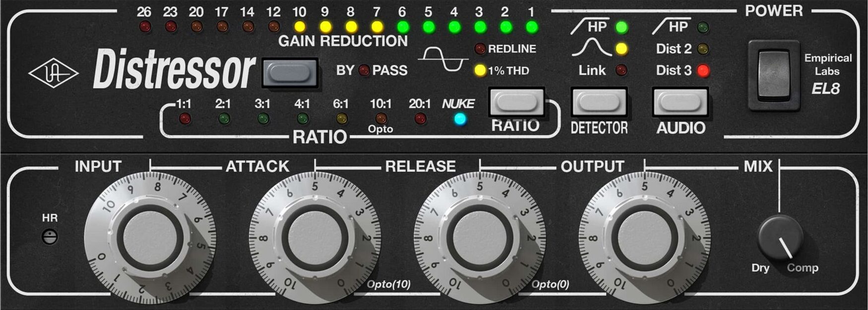Click the GAIN REDUCTION label
868x310 pixels.
(343, 41)
